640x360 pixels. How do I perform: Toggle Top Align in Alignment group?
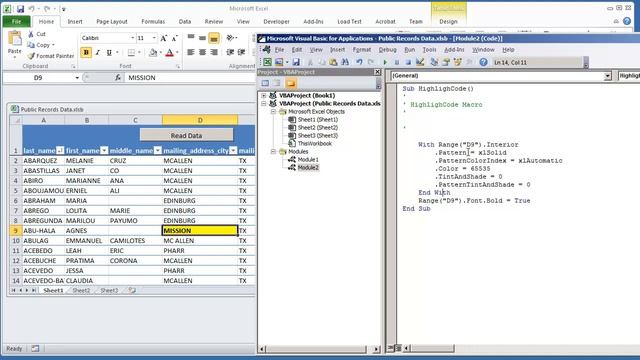point(191,38)
